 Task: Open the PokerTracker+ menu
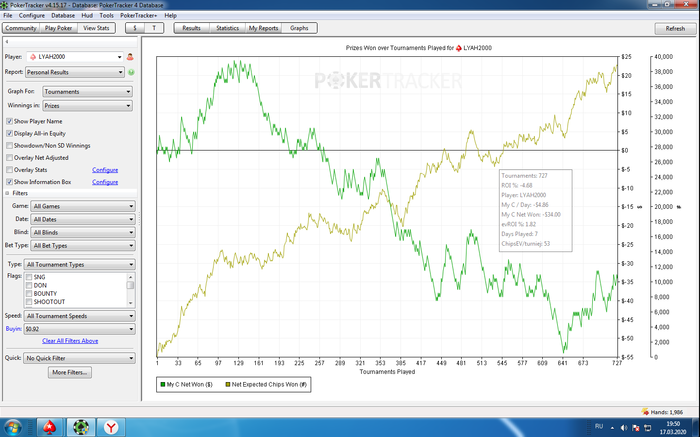(138, 15)
